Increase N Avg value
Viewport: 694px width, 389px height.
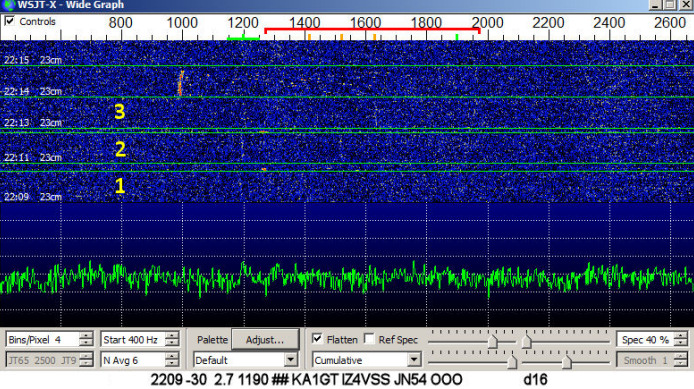(172, 357)
